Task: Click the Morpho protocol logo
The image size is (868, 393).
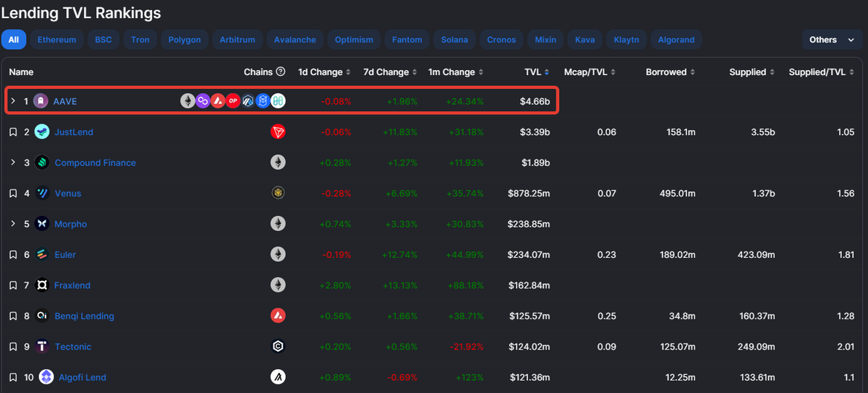Action: 43,224
